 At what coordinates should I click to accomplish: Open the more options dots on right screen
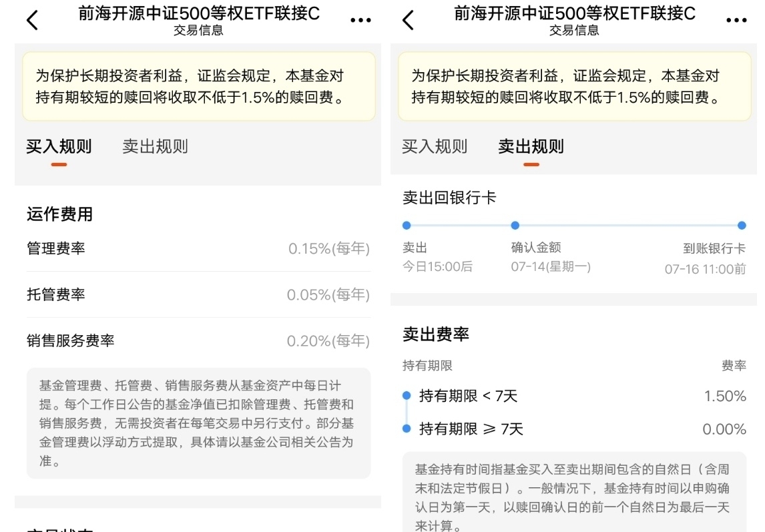point(736,20)
